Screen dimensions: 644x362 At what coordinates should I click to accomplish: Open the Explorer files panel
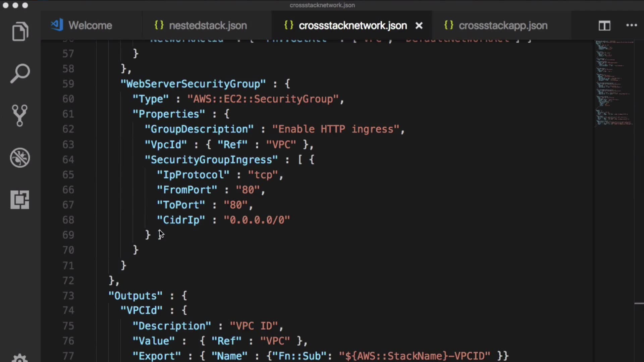tap(20, 32)
